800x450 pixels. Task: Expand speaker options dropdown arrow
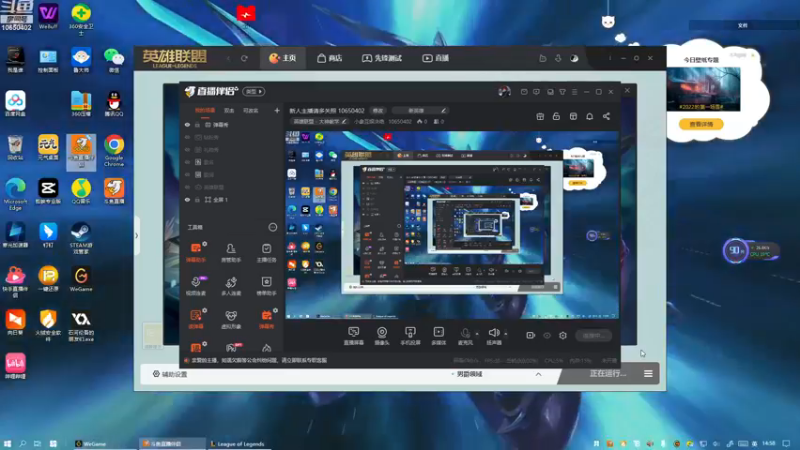pos(505,333)
